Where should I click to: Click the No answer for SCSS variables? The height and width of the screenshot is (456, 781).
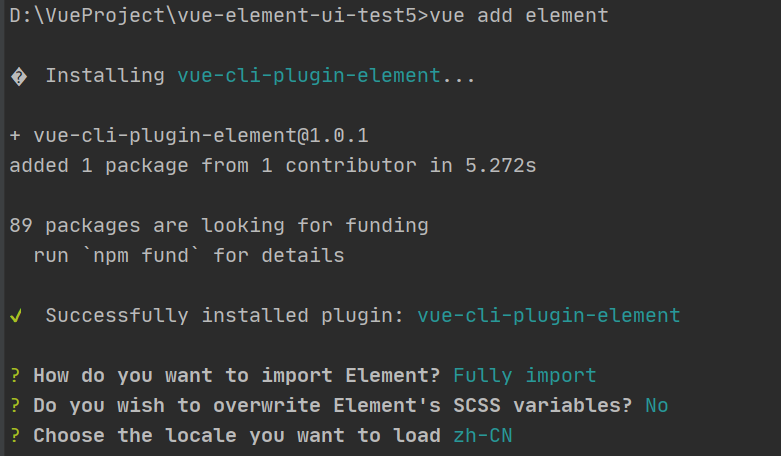coord(657,405)
